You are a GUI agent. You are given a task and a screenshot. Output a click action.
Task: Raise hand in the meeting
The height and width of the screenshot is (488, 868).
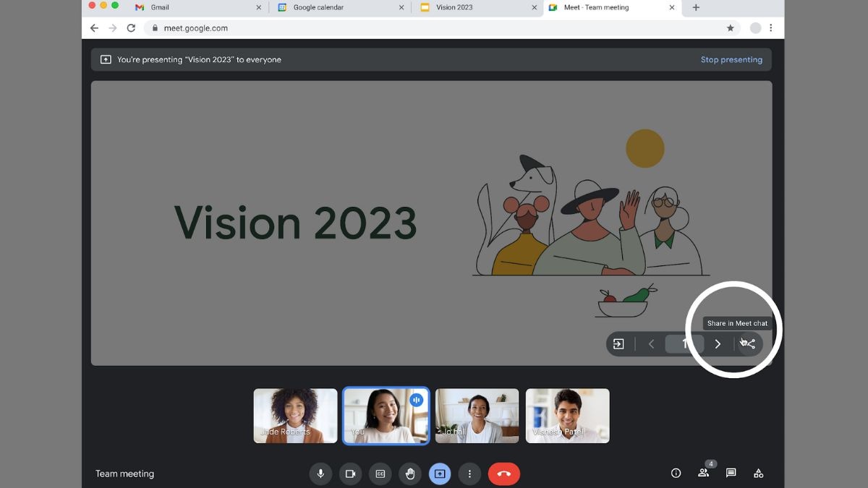[410, 474]
